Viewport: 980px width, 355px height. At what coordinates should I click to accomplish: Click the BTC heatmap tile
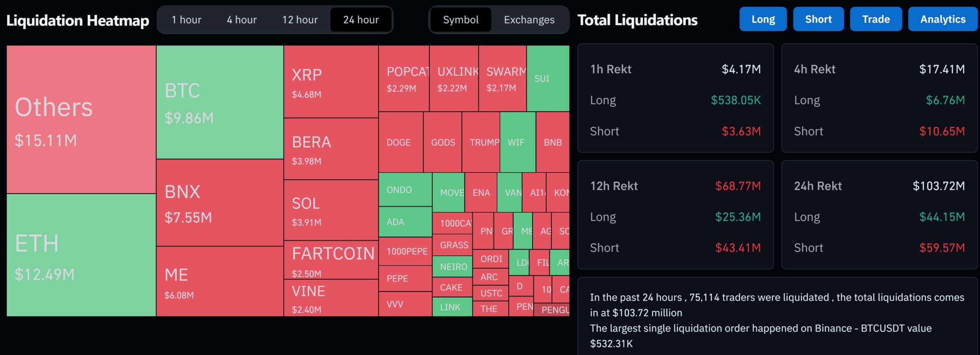(x=220, y=102)
